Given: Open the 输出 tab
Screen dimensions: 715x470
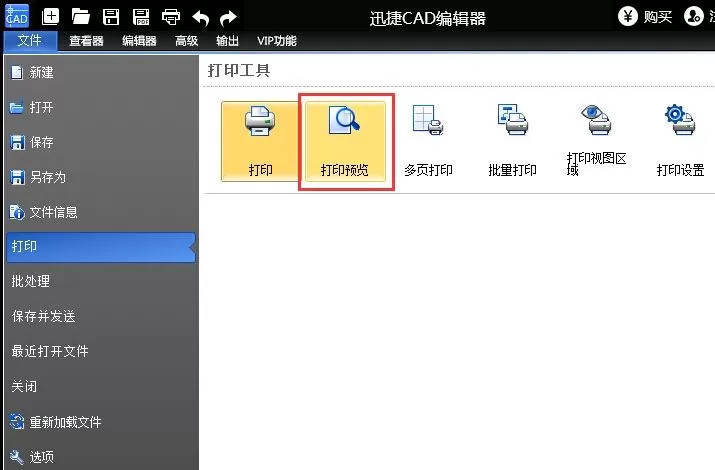Looking at the screenshot, I should pyautogui.click(x=227, y=41).
